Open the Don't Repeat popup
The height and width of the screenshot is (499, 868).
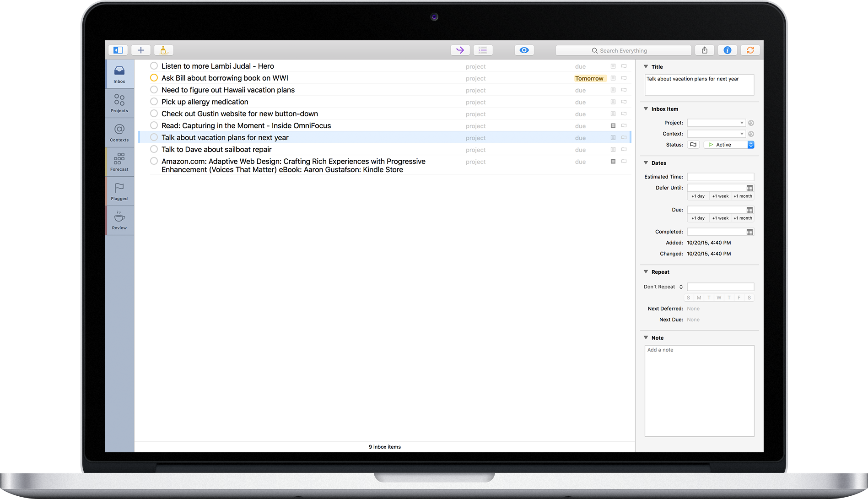(663, 287)
